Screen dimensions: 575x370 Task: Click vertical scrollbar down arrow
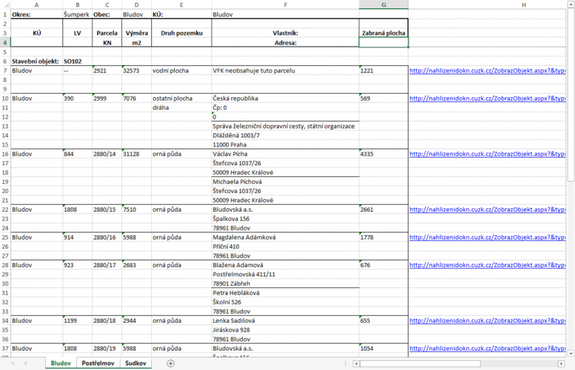coord(571,354)
